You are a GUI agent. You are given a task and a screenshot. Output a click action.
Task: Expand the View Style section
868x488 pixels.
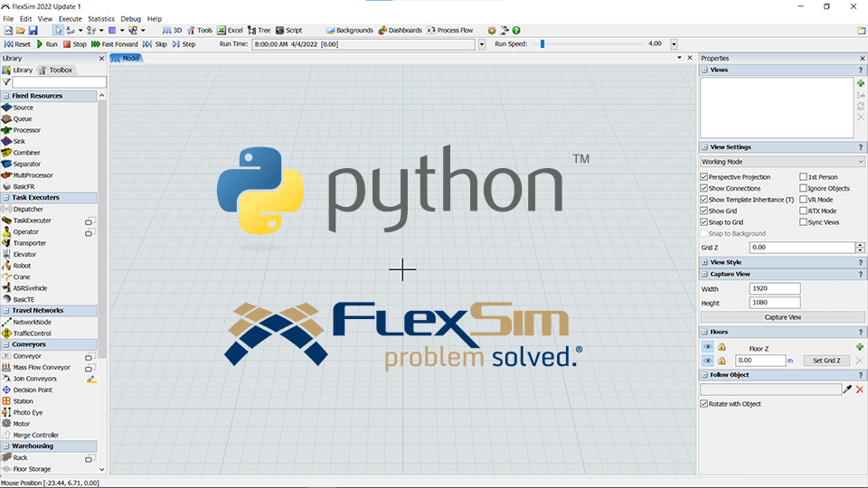tap(704, 262)
